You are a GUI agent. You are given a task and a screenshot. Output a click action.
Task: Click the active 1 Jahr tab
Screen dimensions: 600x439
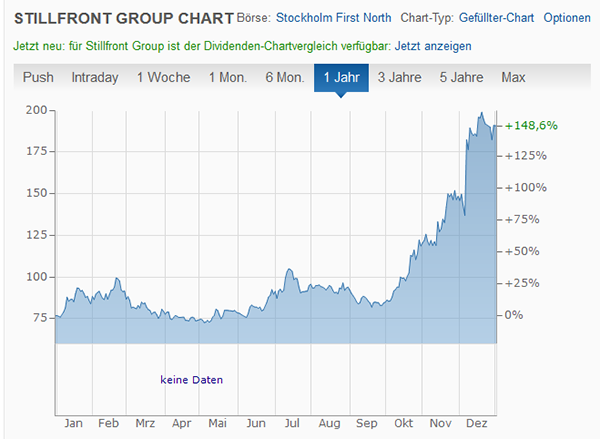tap(341, 78)
